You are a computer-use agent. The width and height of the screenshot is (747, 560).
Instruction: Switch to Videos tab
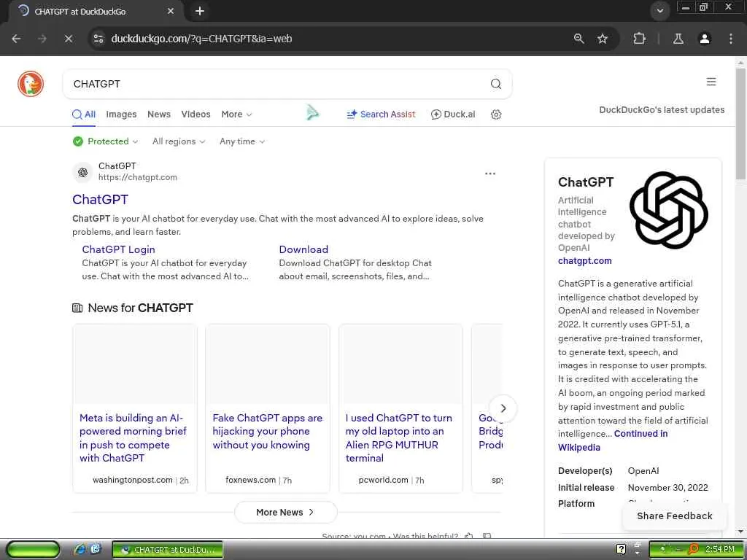pyautogui.click(x=196, y=114)
